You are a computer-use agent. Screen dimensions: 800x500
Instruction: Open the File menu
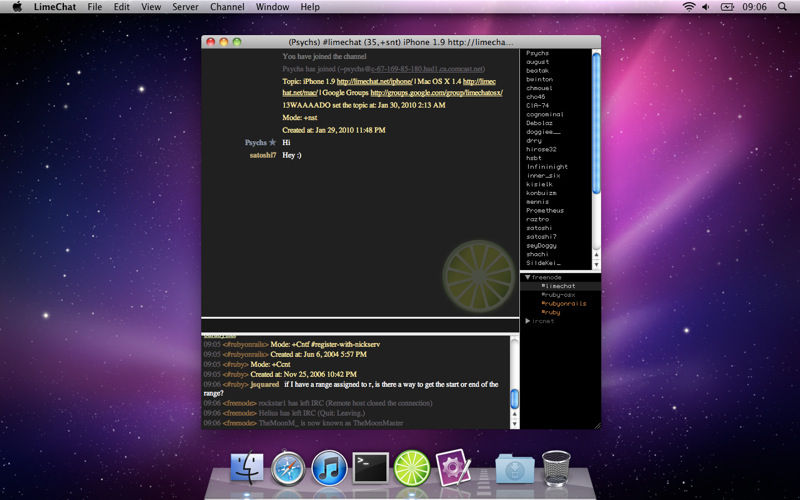(x=94, y=7)
